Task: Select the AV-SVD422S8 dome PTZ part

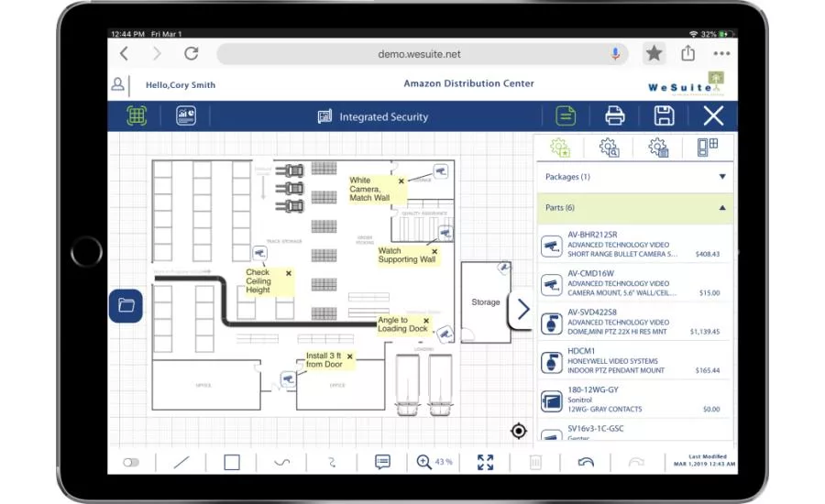Action: 635,322
